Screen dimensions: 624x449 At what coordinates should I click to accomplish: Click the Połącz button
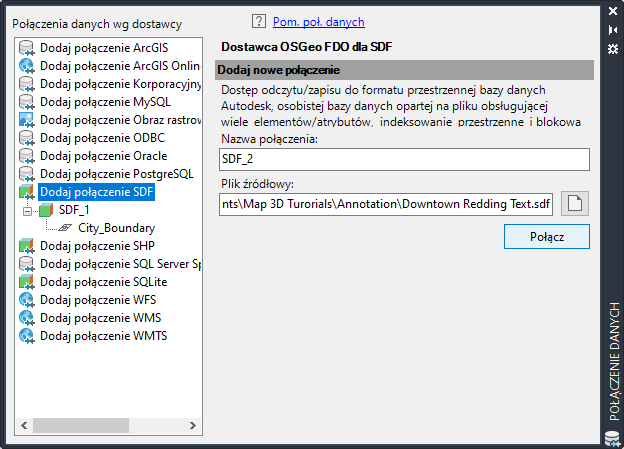point(546,237)
